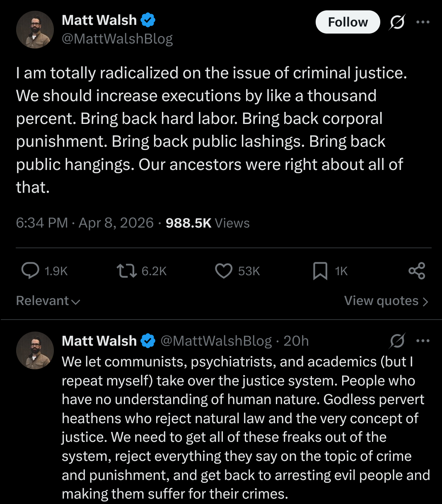Click Matt Walsh name in reply tweet
This screenshot has width=442, height=504.
click(x=99, y=341)
